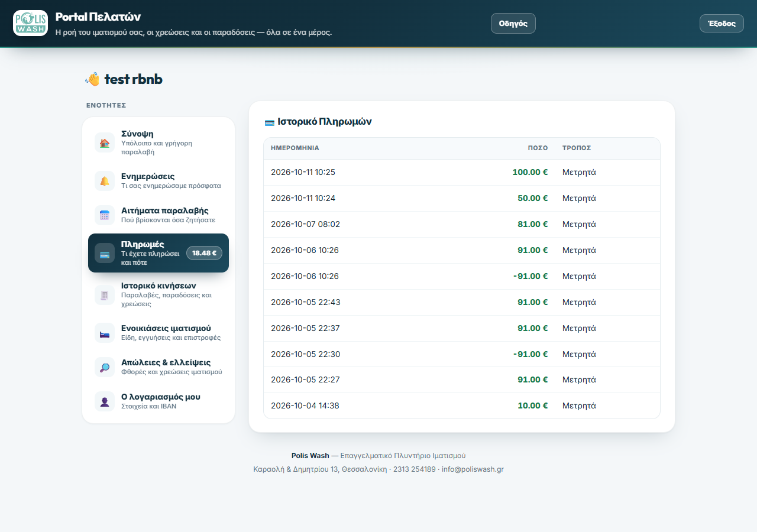Click the date 2026-10-07 08:02
The width and height of the screenshot is (757, 532).
pos(305,224)
